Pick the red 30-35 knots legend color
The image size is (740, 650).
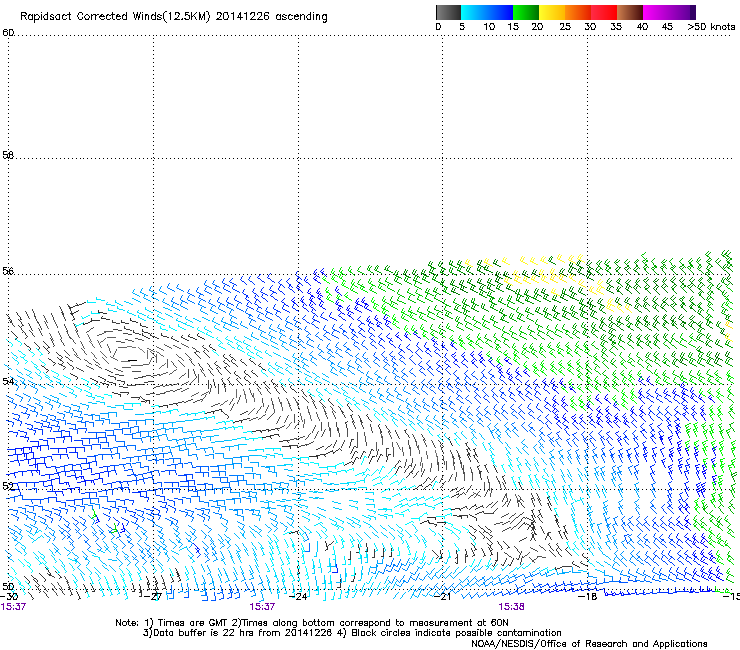[604, 12]
